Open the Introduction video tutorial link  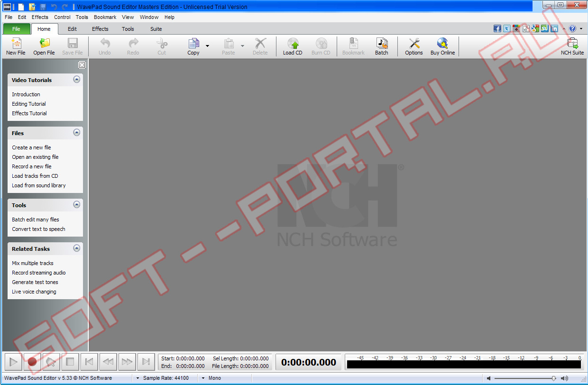[x=26, y=94]
